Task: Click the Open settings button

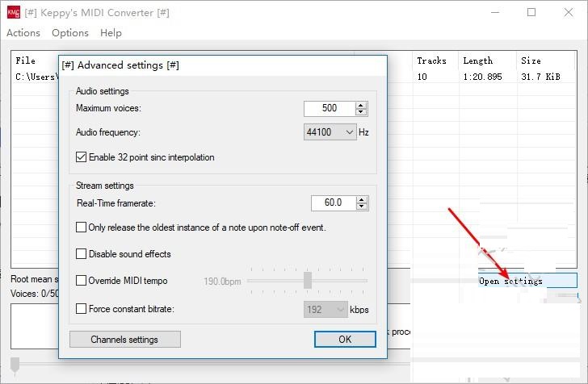Action: pos(527,281)
